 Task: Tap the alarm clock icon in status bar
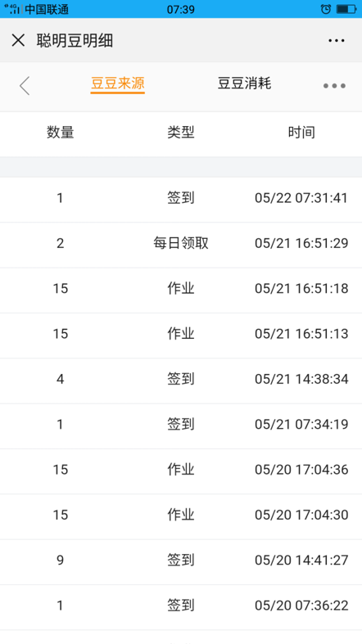325,9
